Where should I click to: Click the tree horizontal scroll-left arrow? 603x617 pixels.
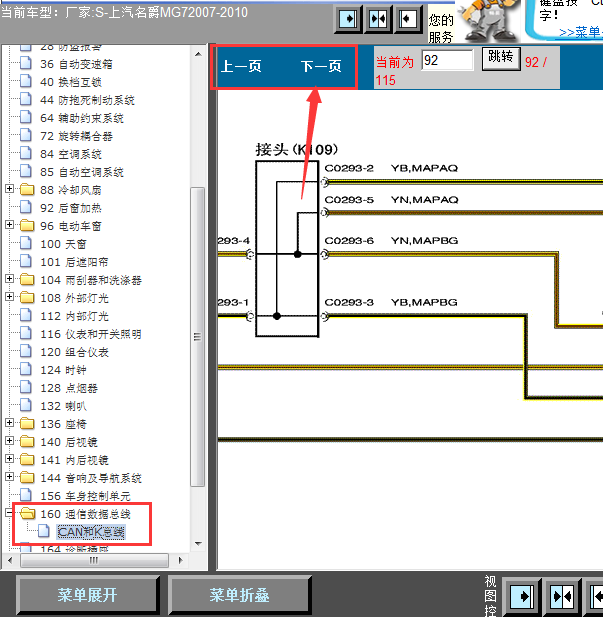point(10,560)
